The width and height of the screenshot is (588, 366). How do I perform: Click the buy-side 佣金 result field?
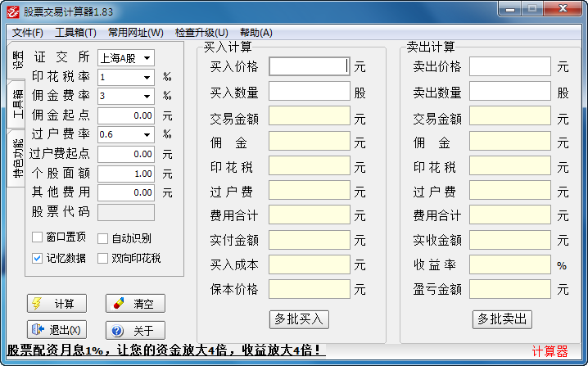pyautogui.click(x=310, y=141)
